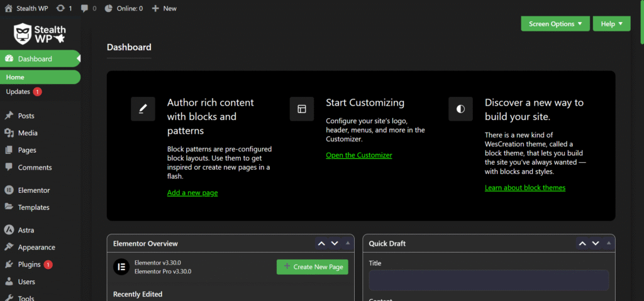Click the pencil icon in welcome panel
The image size is (644, 301).
point(143,109)
